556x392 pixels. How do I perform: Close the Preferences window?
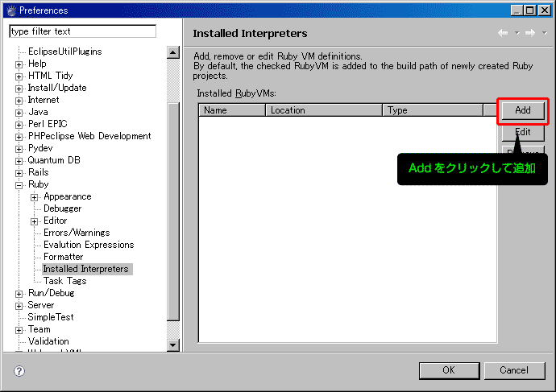545,10
